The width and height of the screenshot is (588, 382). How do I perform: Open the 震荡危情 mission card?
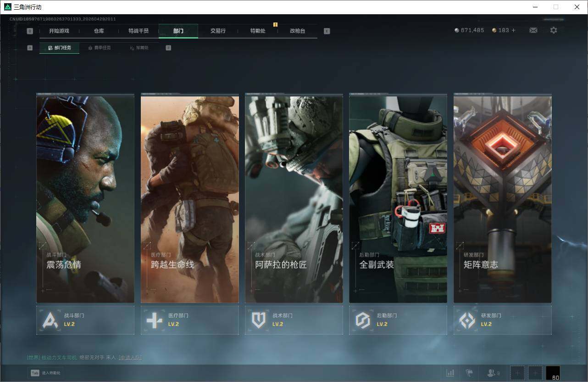point(85,198)
